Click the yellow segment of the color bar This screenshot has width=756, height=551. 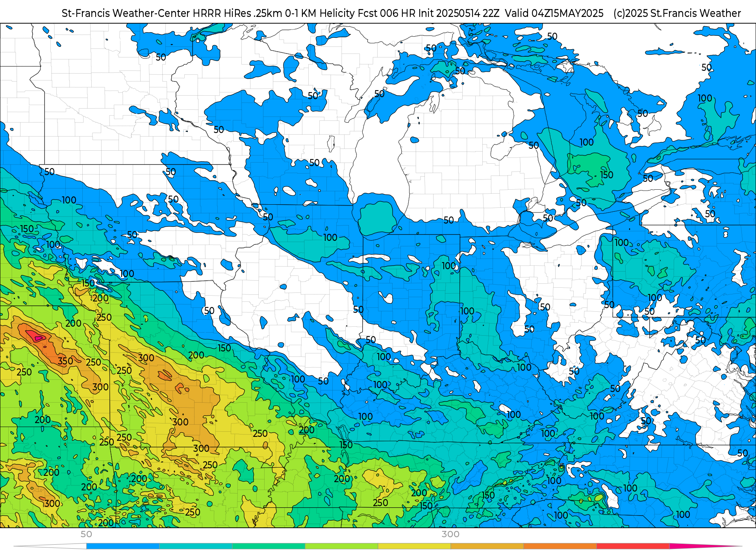coord(414,546)
